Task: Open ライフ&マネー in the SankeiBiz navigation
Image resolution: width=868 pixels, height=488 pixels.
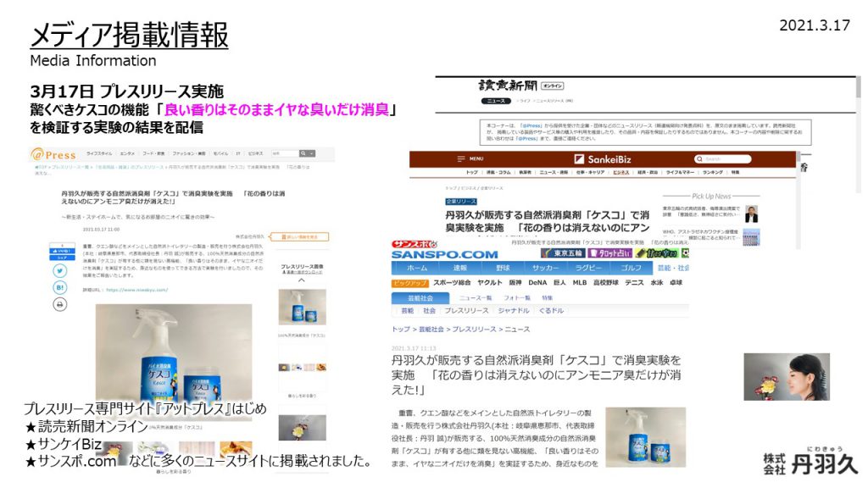Action: 681,172
